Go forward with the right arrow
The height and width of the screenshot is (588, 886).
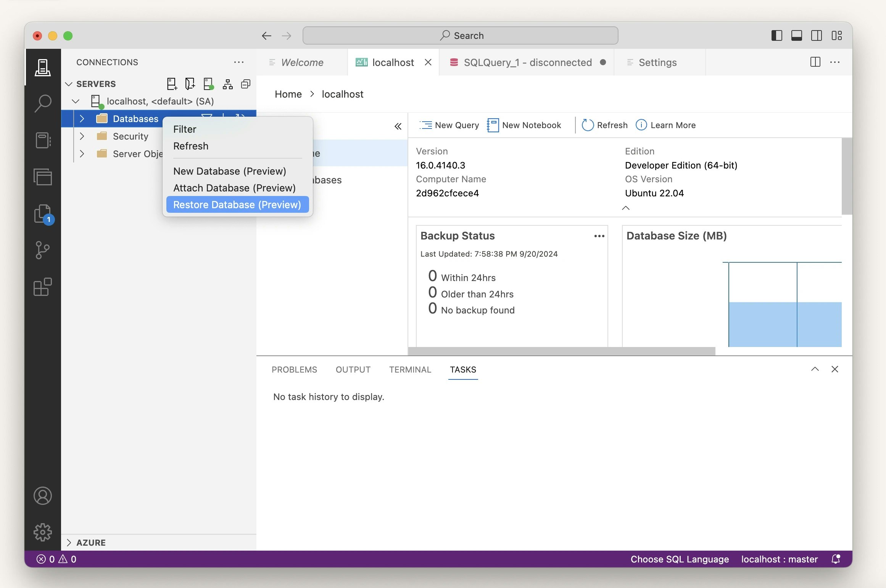point(286,36)
